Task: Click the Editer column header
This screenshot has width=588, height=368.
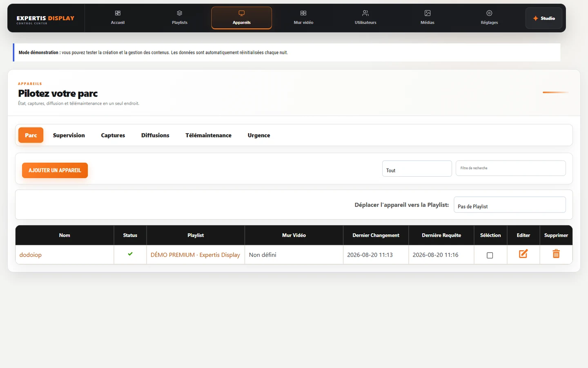Action: pos(523,235)
